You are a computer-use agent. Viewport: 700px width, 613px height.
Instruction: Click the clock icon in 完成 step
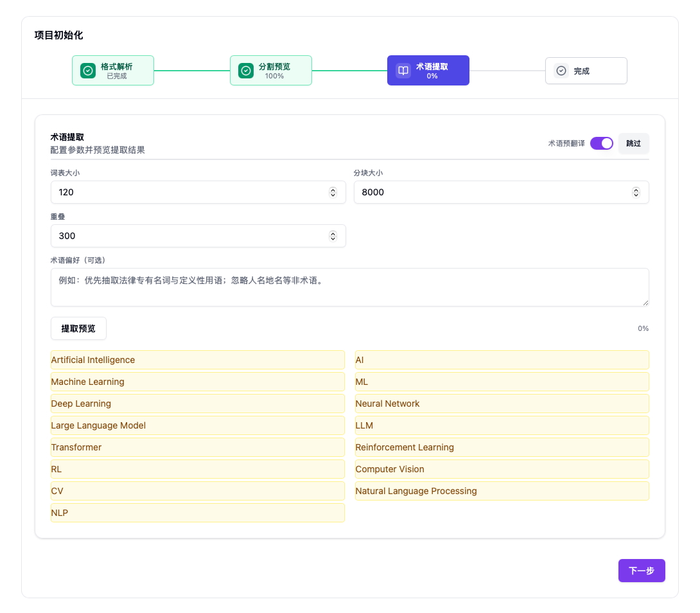point(561,71)
